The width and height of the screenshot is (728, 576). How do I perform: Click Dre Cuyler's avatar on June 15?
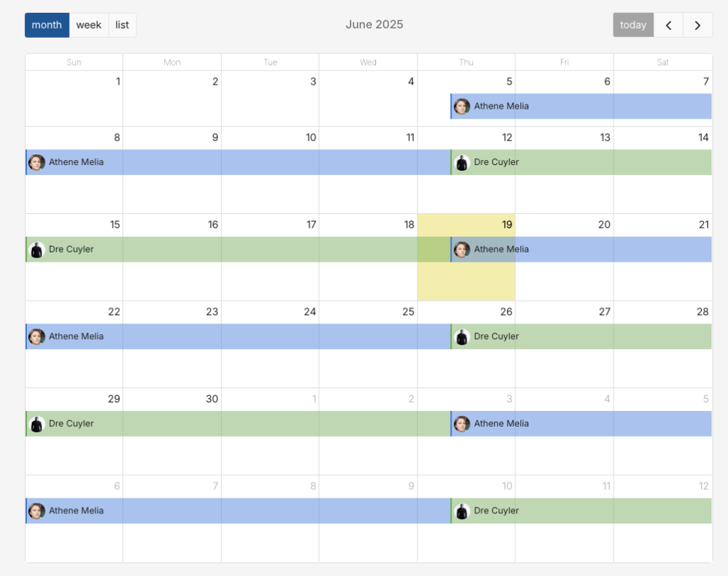click(37, 250)
